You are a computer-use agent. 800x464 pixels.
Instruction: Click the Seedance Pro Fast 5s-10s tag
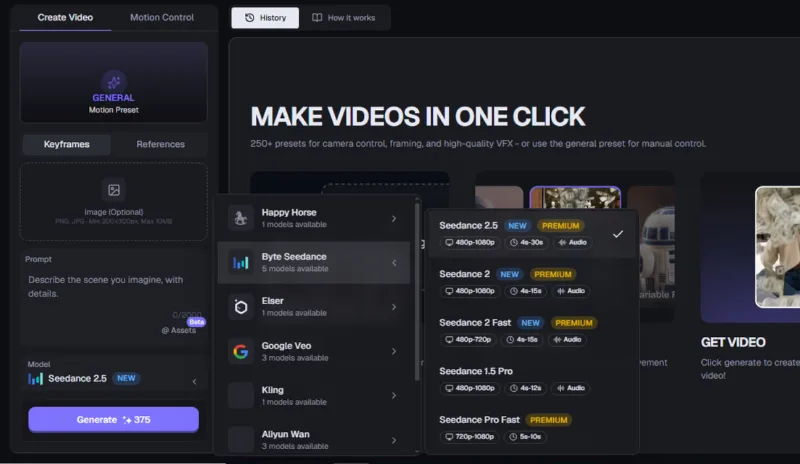pyautogui.click(x=525, y=436)
